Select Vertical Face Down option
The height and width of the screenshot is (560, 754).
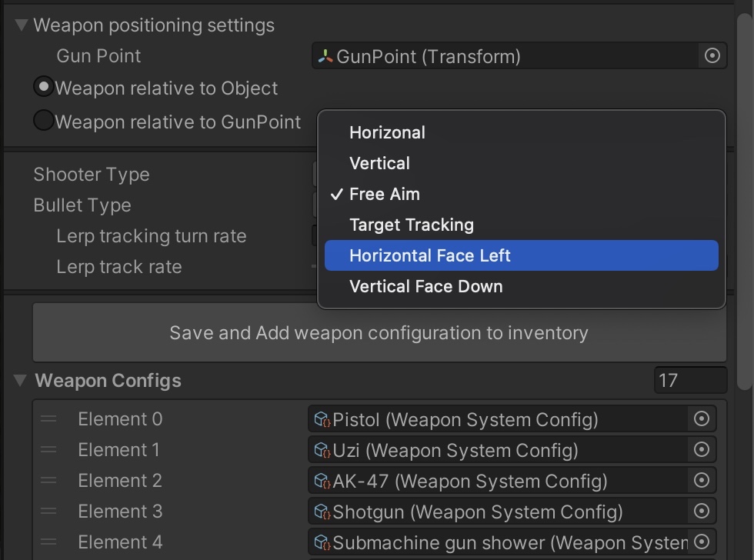(425, 287)
